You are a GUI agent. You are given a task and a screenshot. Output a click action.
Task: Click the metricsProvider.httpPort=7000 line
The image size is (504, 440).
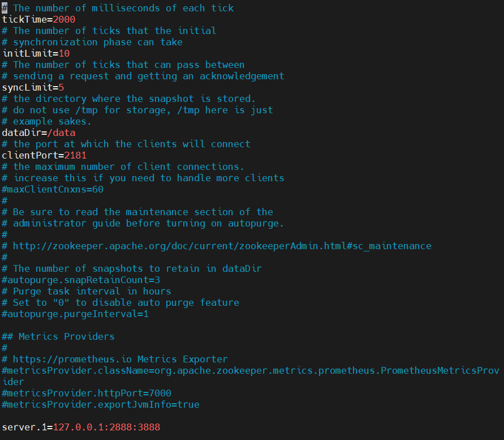pyautogui.click(x=87, y=393)
